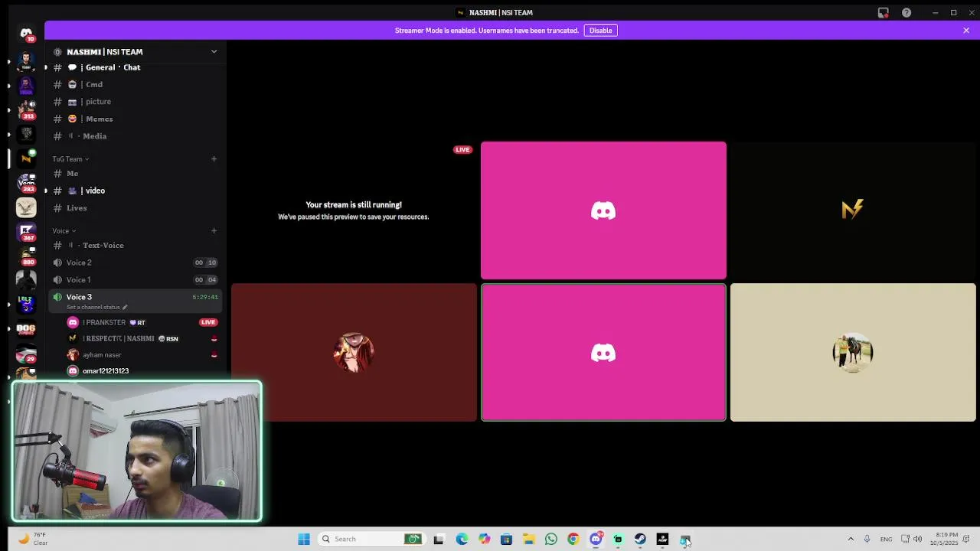Open Discord help icon in title bar
The height and width of the screenshot is (551, 980).
click(906, 12)
